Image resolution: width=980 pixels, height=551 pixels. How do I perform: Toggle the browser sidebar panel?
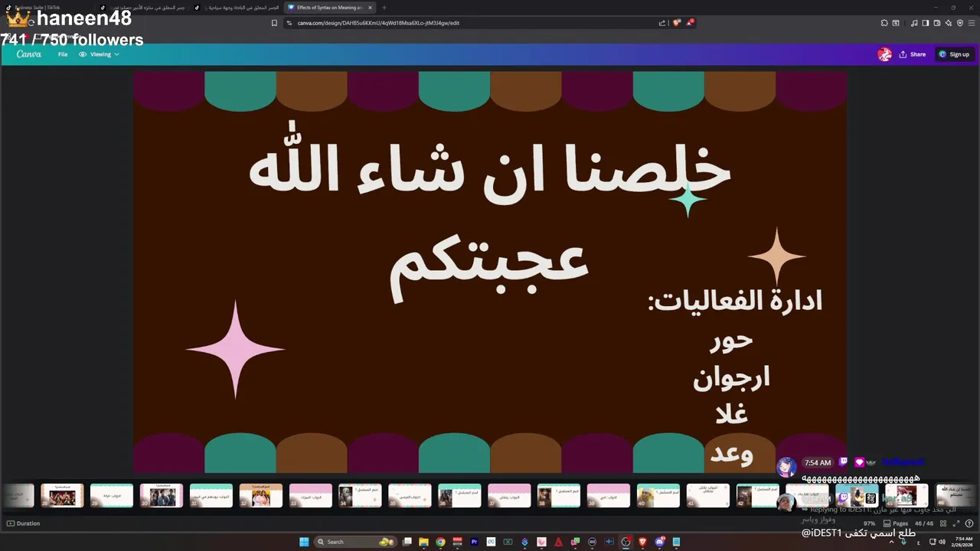pyautogui.click(x=926, y=23)
